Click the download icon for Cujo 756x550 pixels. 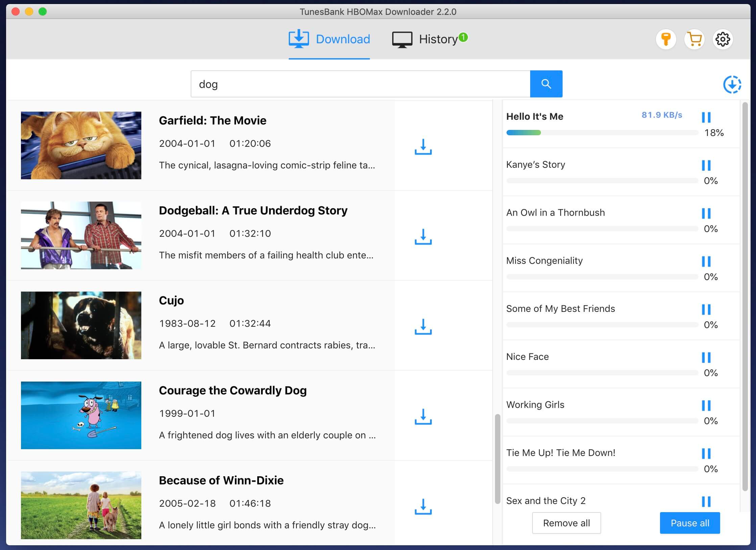(423, 327)
